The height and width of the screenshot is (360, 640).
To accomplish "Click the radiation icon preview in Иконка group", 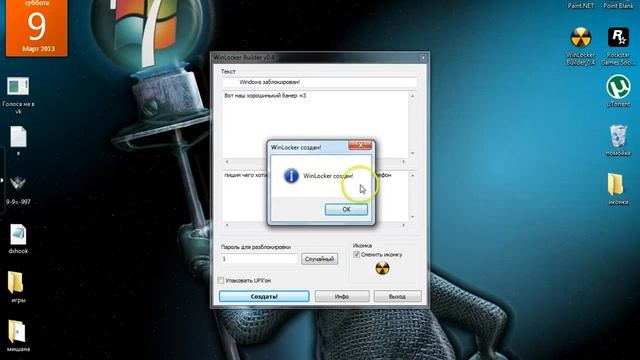I will coord(382,269).
